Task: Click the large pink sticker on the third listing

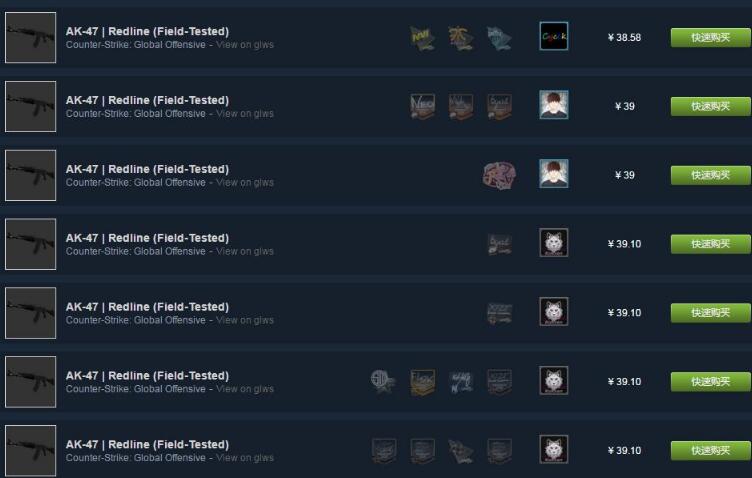Action: coord(499,175)
